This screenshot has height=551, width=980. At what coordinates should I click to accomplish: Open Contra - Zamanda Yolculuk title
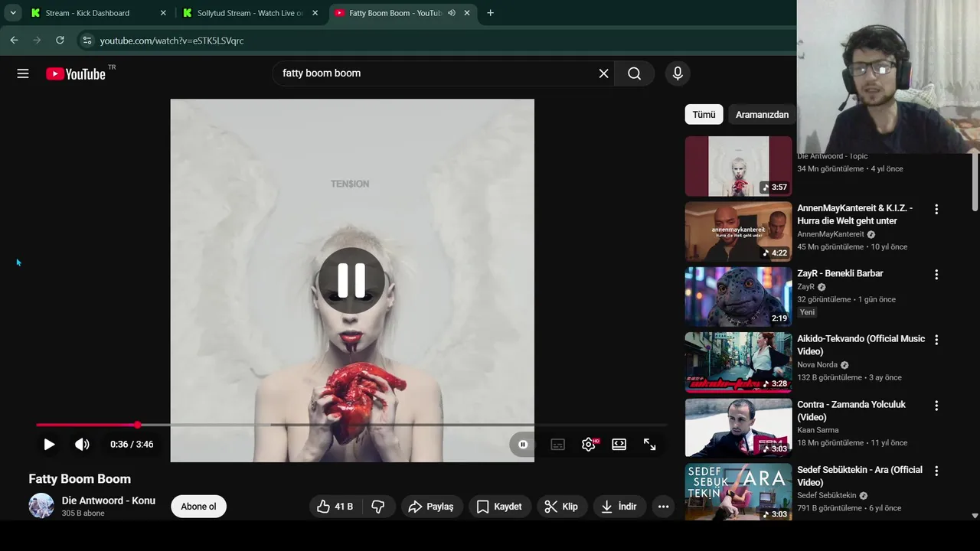click(851, 411)
